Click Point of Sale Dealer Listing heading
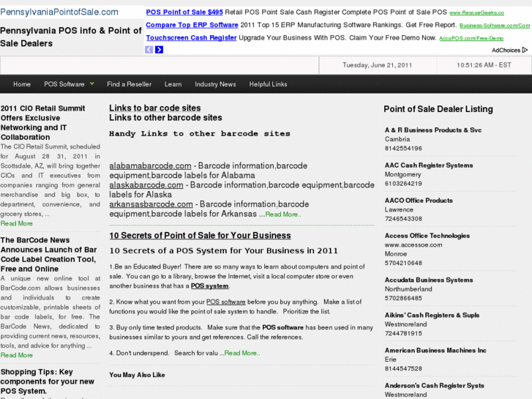Viewport: 532px width, 399px height. pos(438,109)
